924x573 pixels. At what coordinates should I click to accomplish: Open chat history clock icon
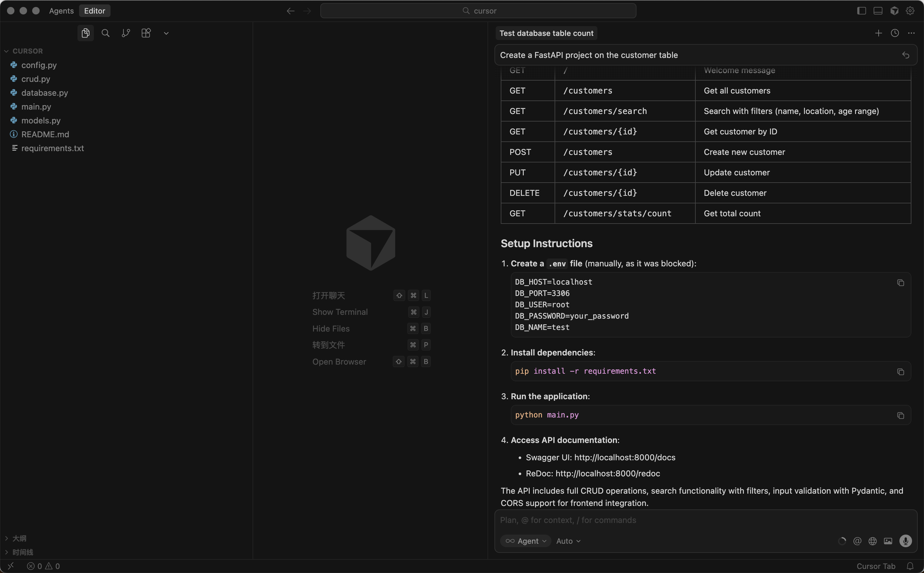(894, 33)
